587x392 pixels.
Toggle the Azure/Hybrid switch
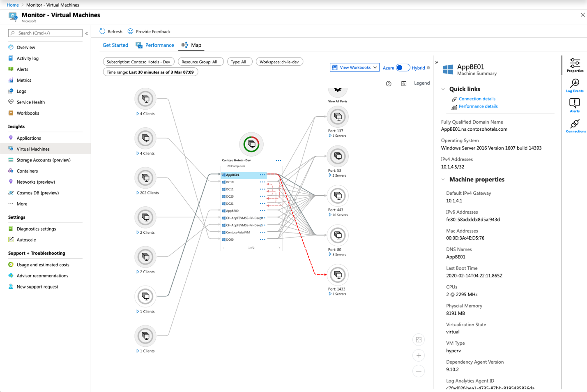point(403,68)
